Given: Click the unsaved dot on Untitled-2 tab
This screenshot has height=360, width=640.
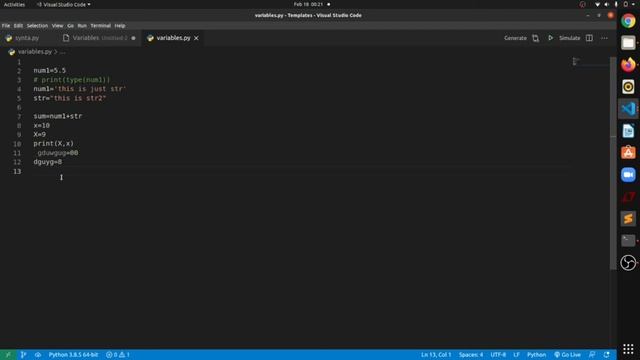Looking at the screenshot, I should point(133,38).
